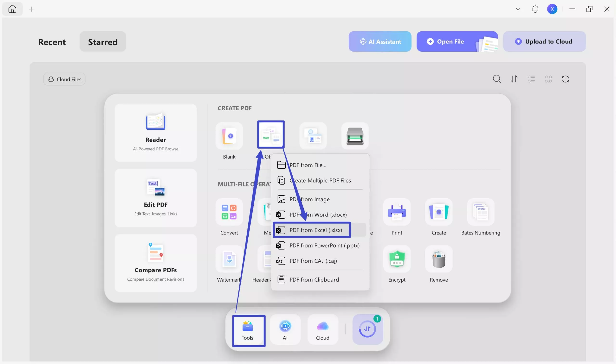Select the Bates Numbering tool
Viewport: 616px width, 364px height.
pyautogui.click(x=481, y=212)
